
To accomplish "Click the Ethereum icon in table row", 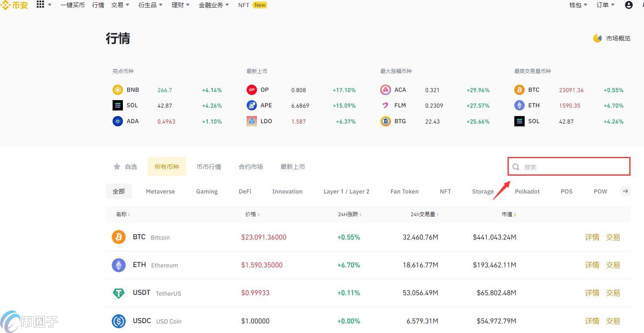I will [x=119, y=265].
